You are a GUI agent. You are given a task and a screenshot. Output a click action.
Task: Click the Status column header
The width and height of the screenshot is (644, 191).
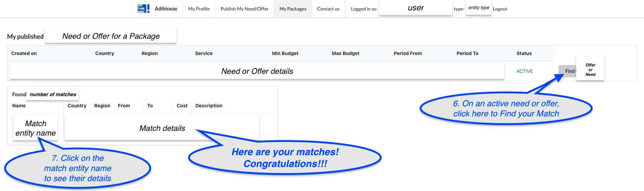click(524, 53)
